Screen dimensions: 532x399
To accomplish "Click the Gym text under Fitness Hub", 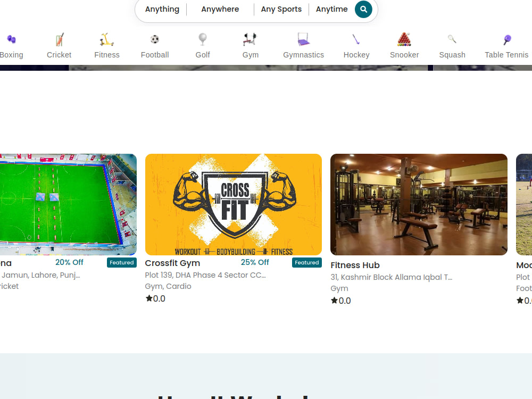I will [x=339, y=288].
